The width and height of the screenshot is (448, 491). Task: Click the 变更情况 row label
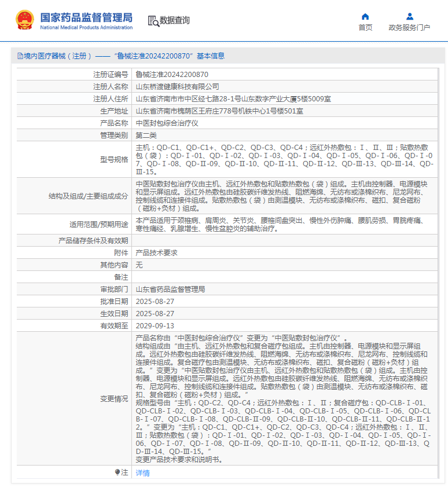[x=114, y=399]
